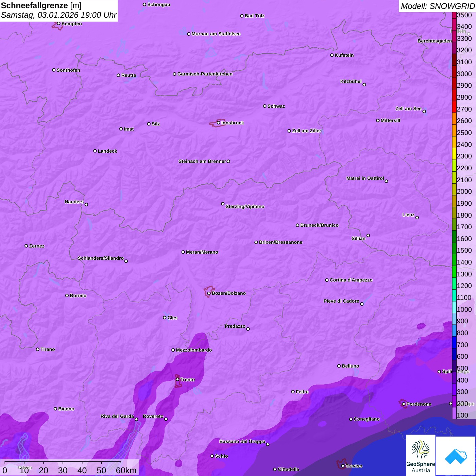
Task: Click the "Pordenone" map label
Action: [419, 404]
